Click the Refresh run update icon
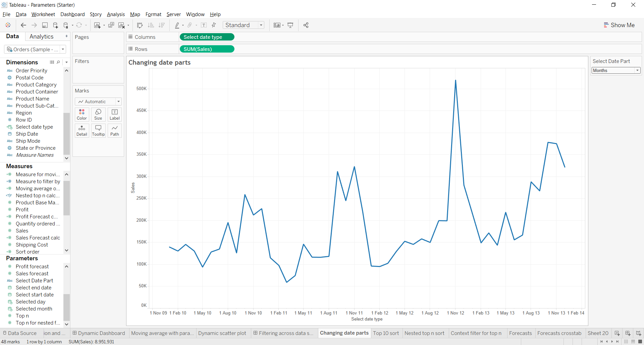This screenshot has height=345, width=644. pos(79,25)
